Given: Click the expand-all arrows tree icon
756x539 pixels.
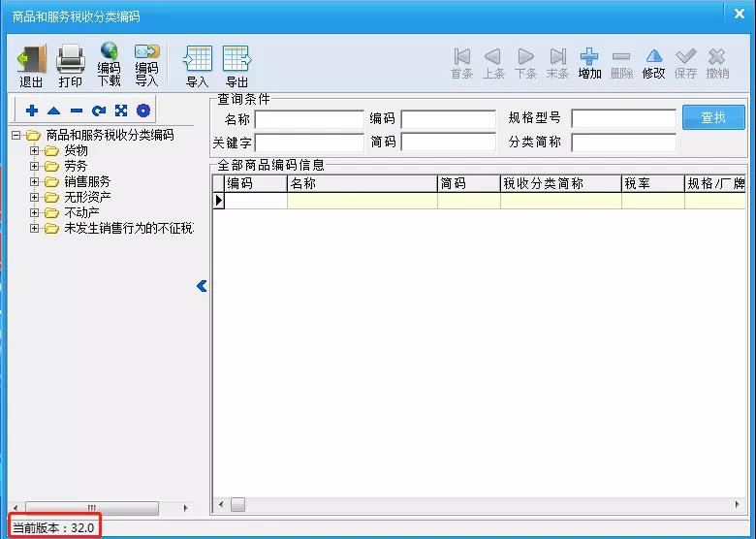Looking at the screenshot, I should click(121, 111).
